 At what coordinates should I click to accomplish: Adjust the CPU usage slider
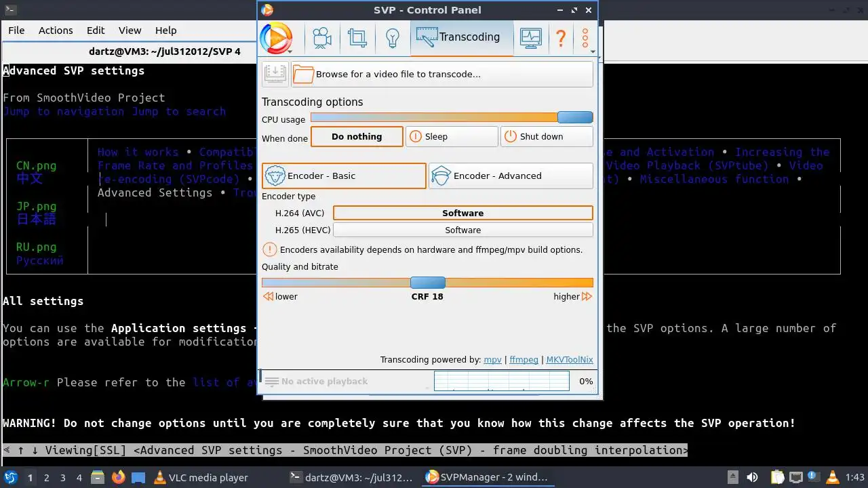tap(452, 118)
